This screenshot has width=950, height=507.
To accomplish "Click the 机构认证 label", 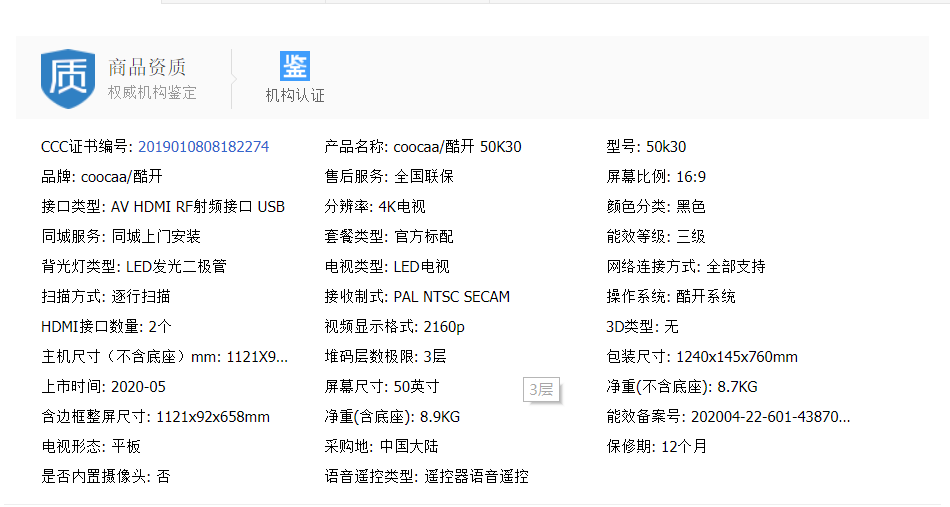I will point(294,96).
